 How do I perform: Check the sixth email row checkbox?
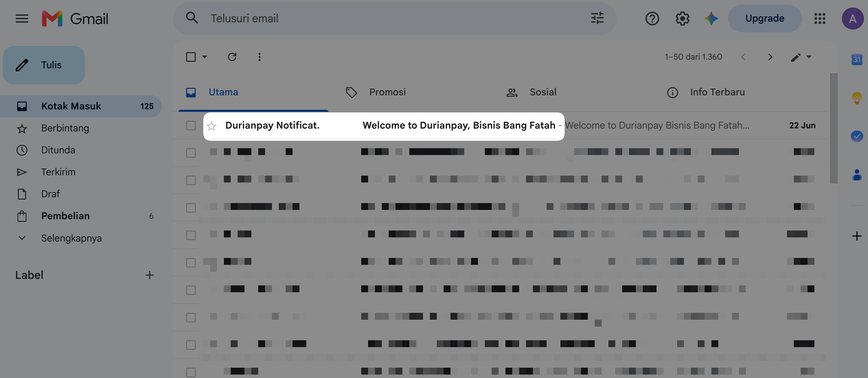coord(191,263)
